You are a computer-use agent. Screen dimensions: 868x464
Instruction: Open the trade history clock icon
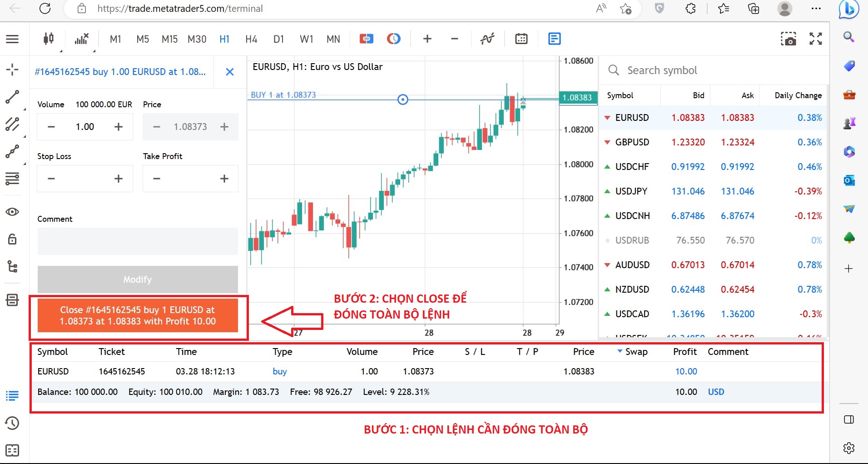point(12,423)
